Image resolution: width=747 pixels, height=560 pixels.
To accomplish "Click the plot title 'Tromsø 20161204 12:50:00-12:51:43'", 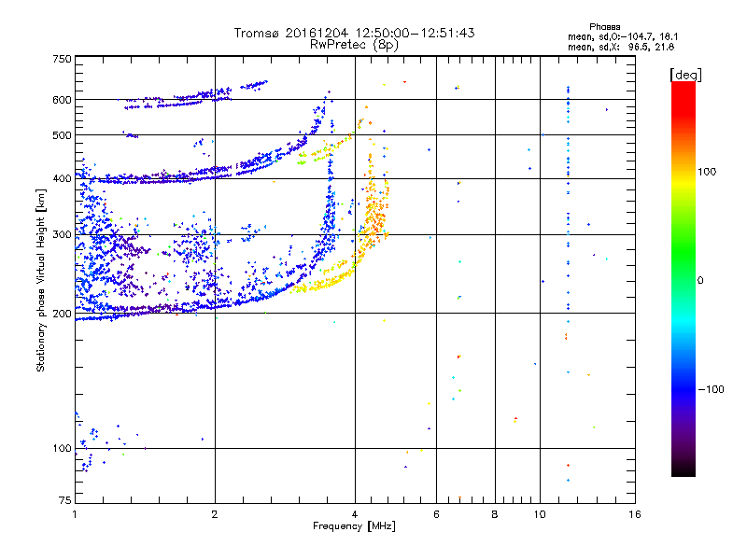I will coord(354,33).
